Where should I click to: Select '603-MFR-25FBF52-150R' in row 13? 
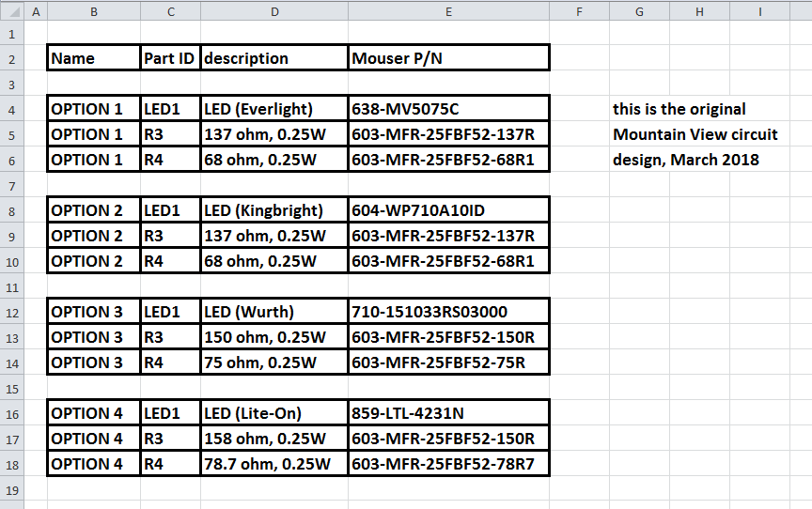point(448,337)
